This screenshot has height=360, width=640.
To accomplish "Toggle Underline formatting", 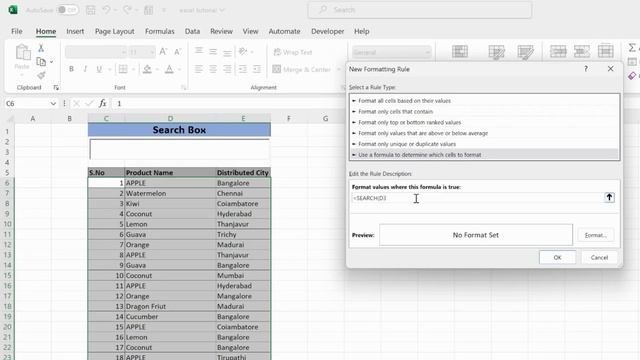I will click(99, 69).
